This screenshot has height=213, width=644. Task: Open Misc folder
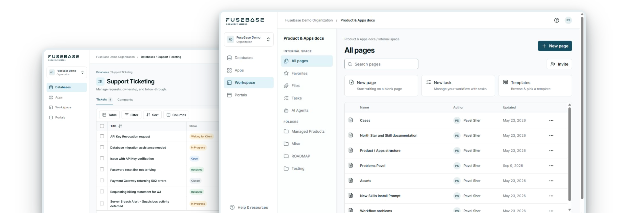coord(306,144)
